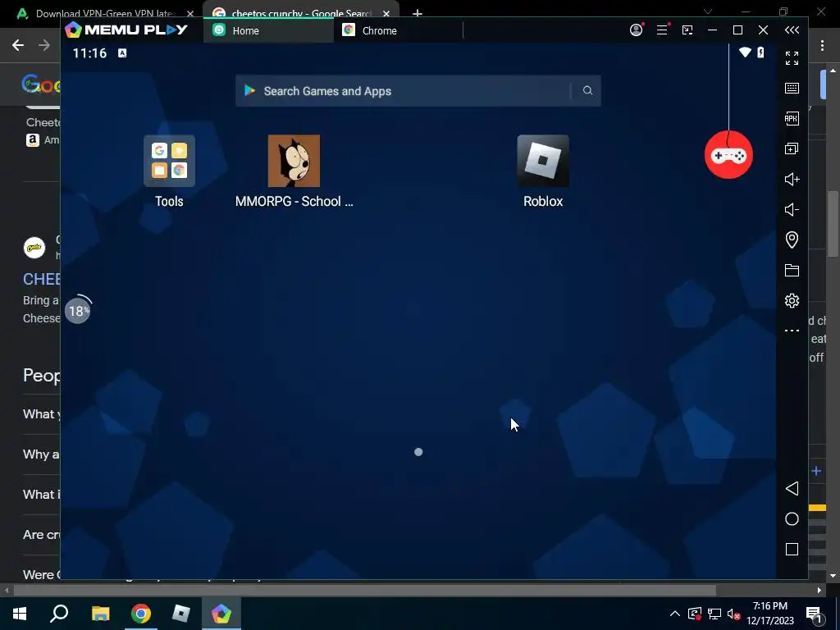840x630 pixels.
Task: Switch to the Chrome tab in MEmu
Action: (x=398, y=30)
